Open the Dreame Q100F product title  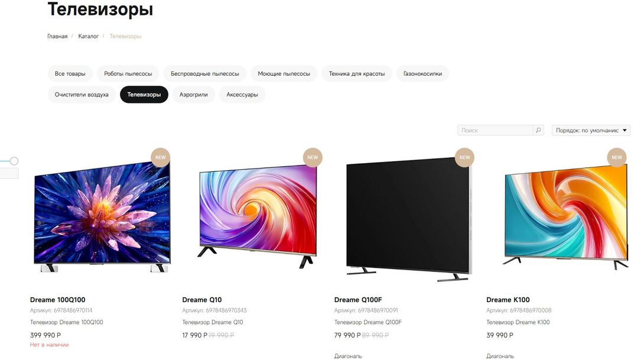tap(357, 300)
